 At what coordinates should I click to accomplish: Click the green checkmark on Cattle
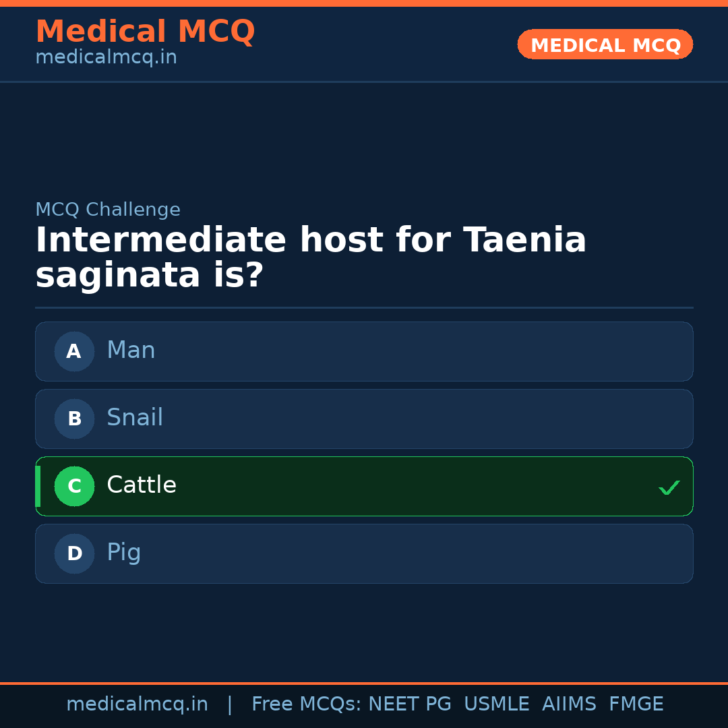point(669,487)
